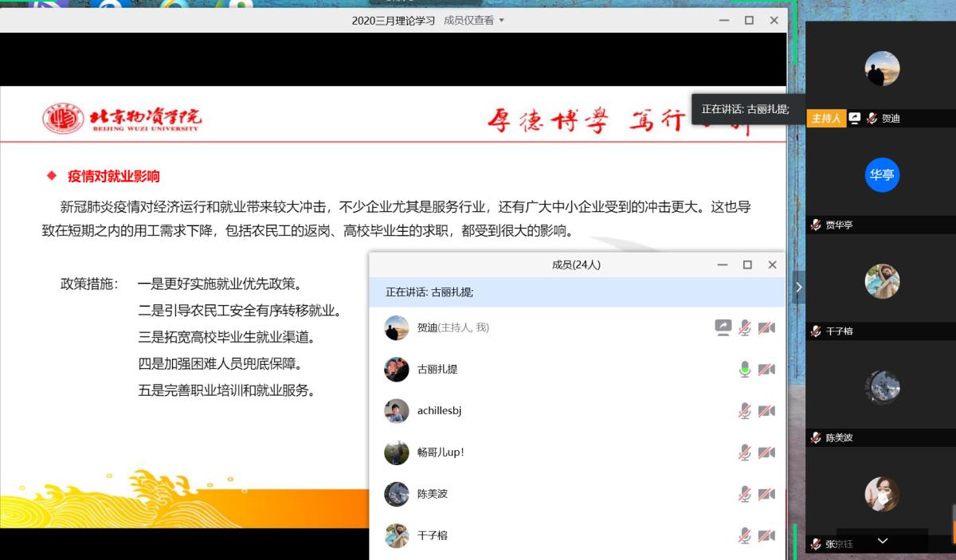
Task: Click the muted microphone icon for 干子榕
Action: coord(745,535)
